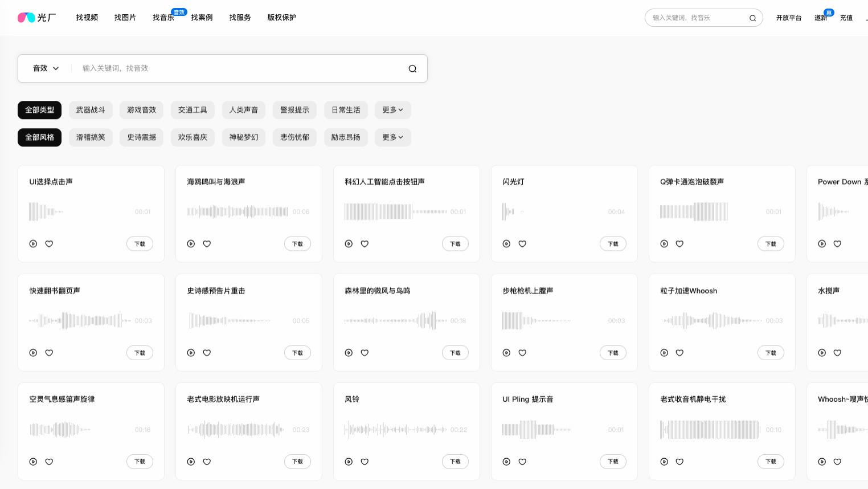Play the 森林里的微风与鸟鸣 sound effect
Screen dimensions: 868x489
point(349,353)
